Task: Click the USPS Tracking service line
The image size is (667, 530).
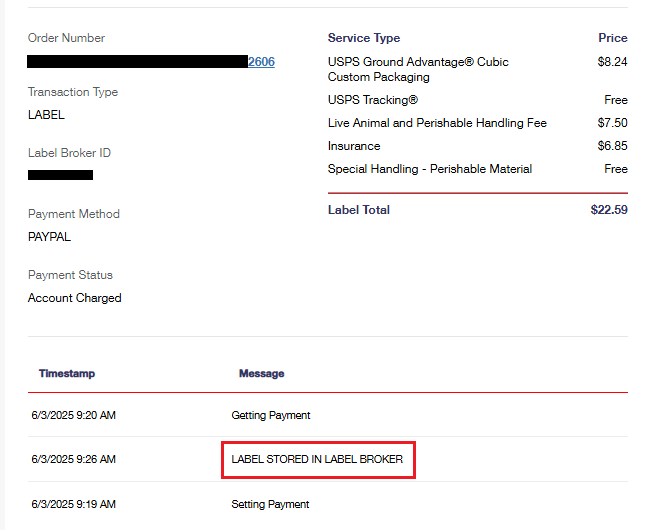Action: (373, 100)
